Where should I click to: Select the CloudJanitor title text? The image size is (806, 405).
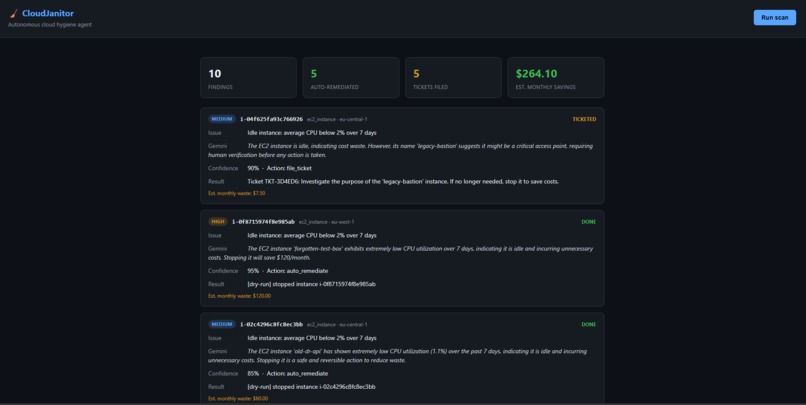pyautogui.click(x=48, y=13)
